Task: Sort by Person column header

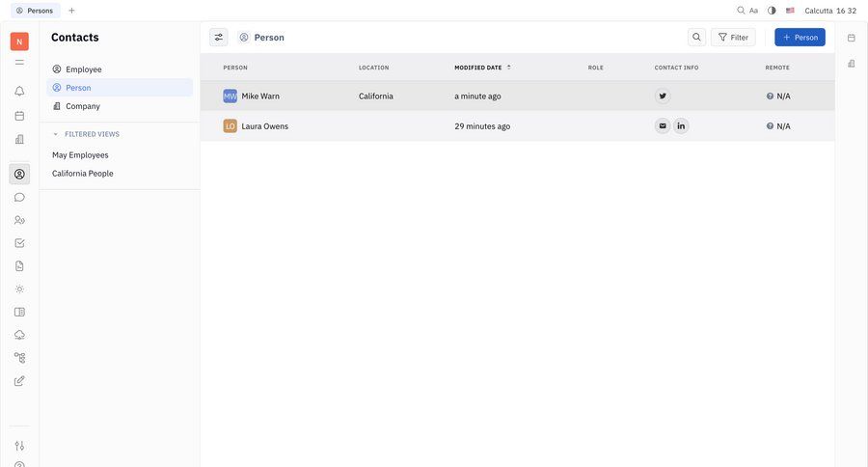Action: tap(235, 68)
